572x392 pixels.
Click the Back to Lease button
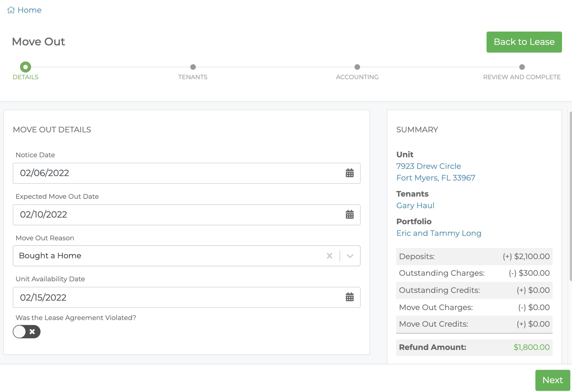pyautogui.click(x=524, y=42)
